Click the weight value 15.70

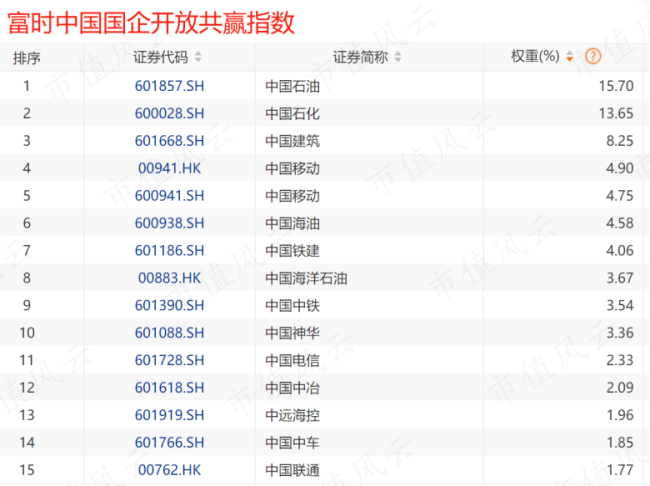pyautogui.click(x=616, y=86)
